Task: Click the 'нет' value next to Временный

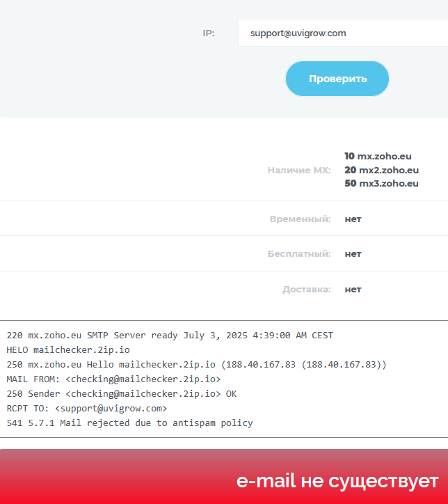Action: 353,219
